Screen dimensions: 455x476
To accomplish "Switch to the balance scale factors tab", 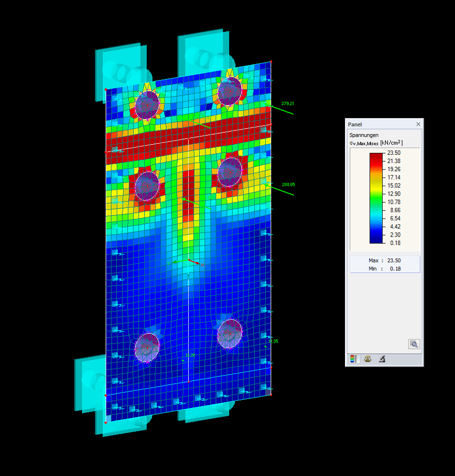I will [x=368, y=359].
